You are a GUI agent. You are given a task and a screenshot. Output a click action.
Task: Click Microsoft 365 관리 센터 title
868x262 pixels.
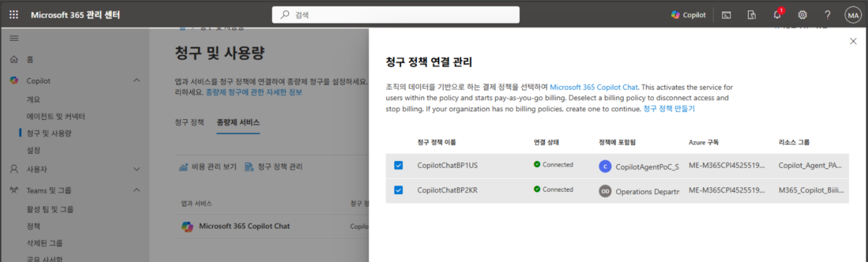[75, 15]
